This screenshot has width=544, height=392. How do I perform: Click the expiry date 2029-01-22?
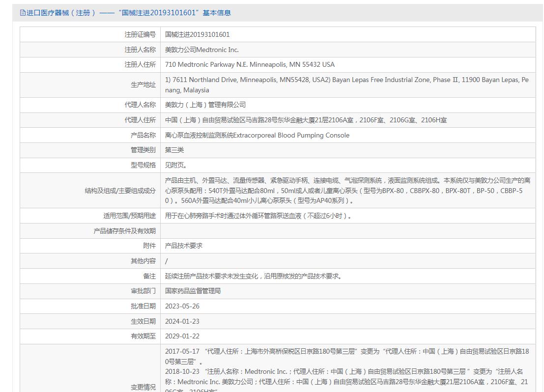pyautogui.click(x=182, y=336)
